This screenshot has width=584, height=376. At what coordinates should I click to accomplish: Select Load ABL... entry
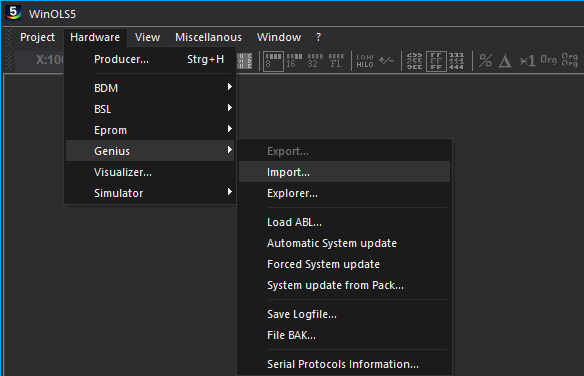344,222
